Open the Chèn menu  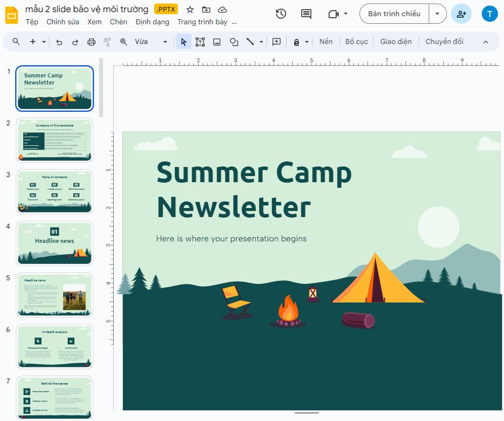point(118,22)
